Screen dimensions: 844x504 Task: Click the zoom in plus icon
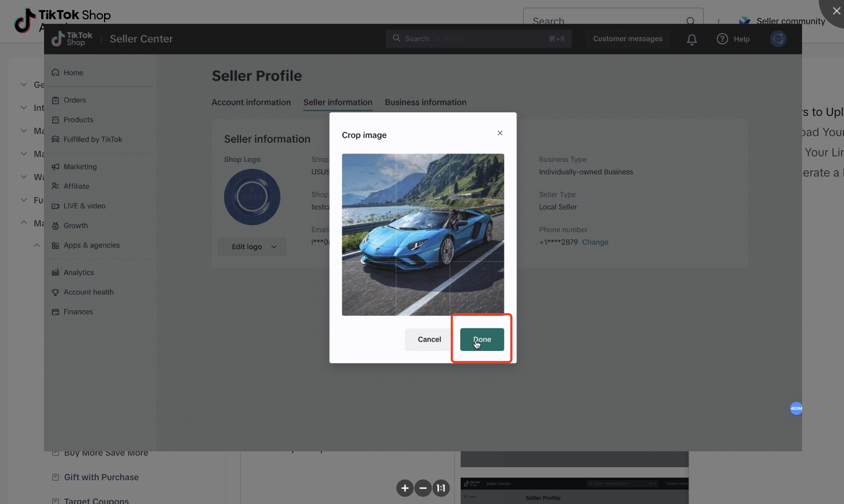click(405, 488)
